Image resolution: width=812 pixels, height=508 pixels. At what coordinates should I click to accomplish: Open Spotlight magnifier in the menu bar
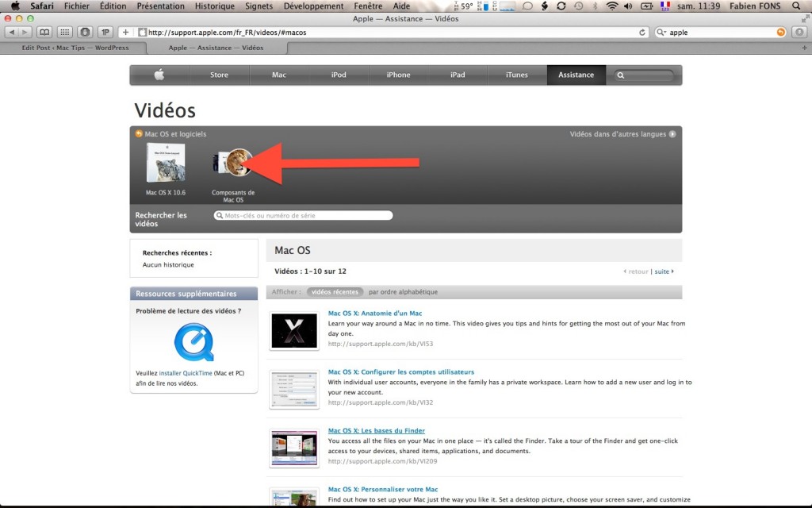[x=796, y=6]
